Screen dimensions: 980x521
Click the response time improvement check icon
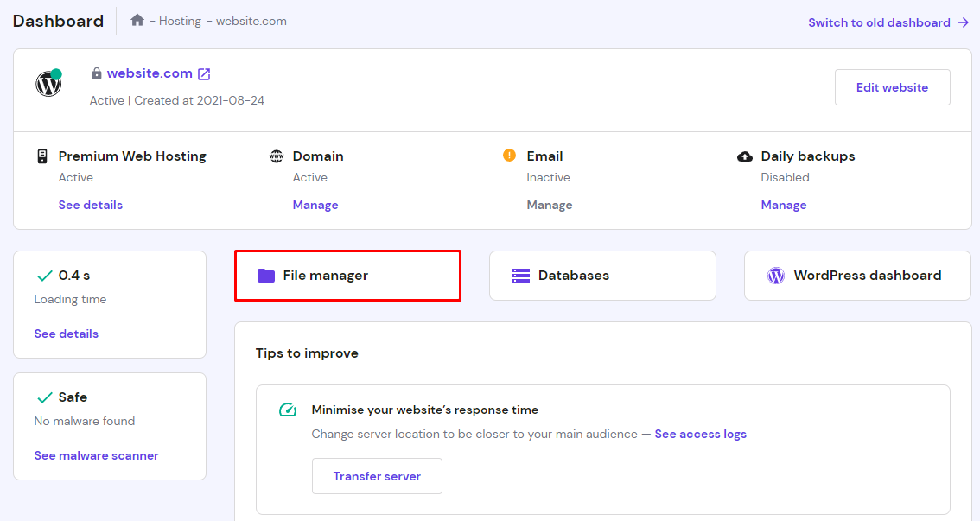(287, 410)
